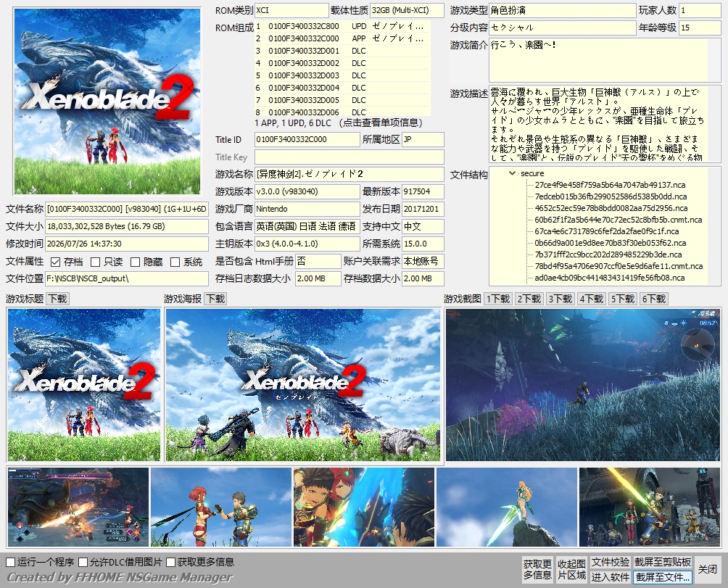Click the 2下载 screenshot download button

529,299
